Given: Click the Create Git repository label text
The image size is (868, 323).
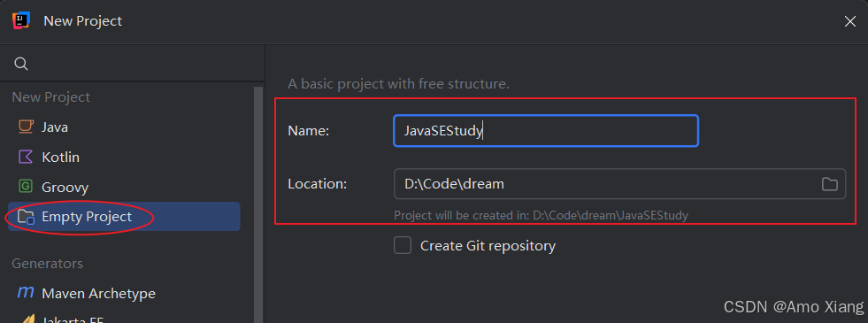Looking at the screenshot, I should click(x=488, y=245).
